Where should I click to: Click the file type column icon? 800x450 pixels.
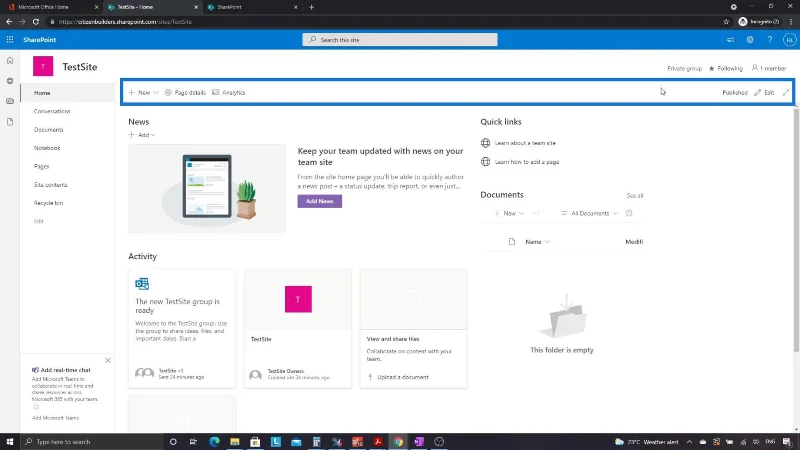pos(512,242)
